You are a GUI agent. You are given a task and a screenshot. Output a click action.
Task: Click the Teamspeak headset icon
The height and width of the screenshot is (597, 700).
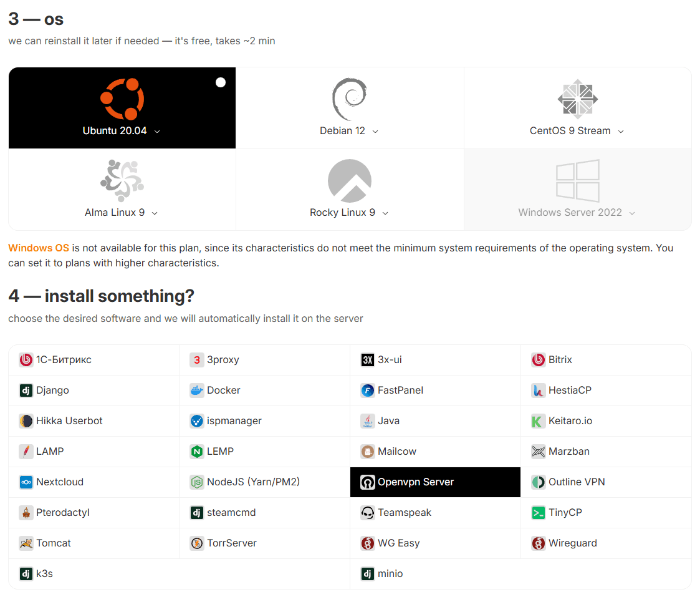pyautogui.click(x=368, y=513)
